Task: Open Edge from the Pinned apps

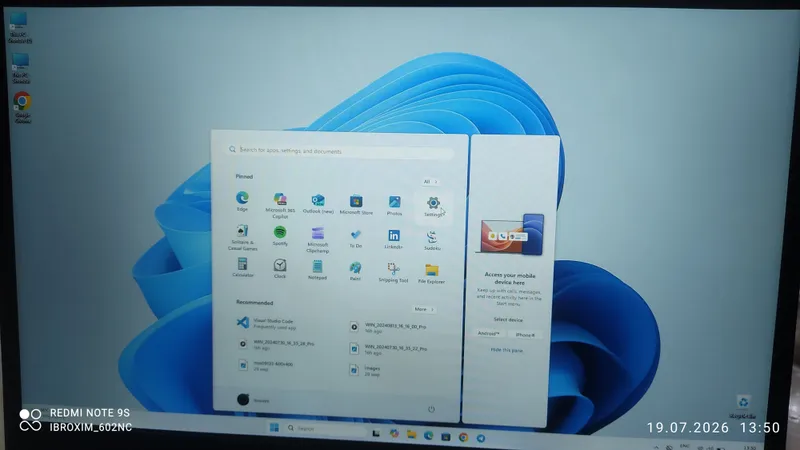Action: [x=242, y=201]
